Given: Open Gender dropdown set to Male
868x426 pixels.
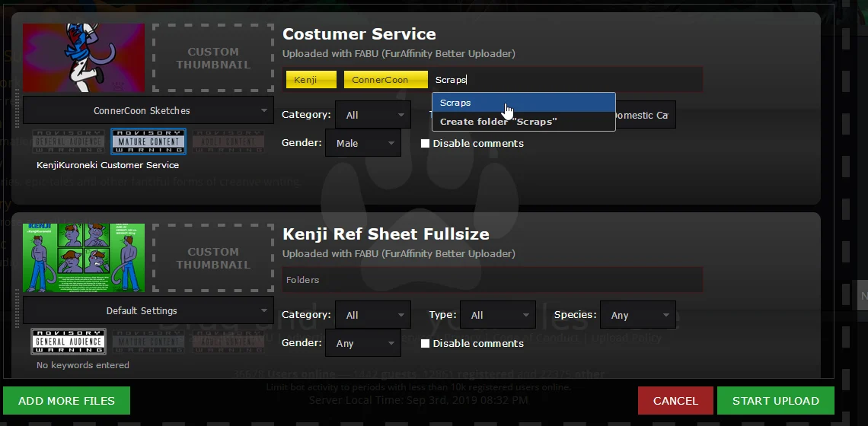Looking at the screenshot, I should 363,143.
